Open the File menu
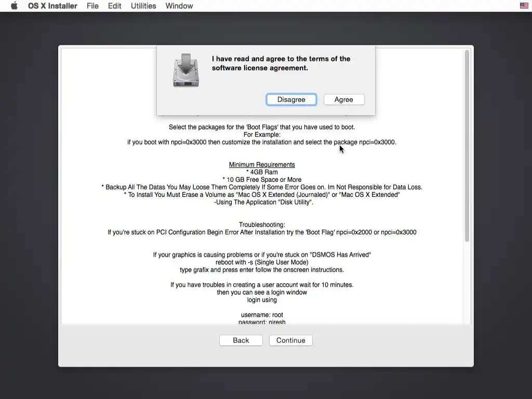The image size is (532, 399). [x=92, y=6]
